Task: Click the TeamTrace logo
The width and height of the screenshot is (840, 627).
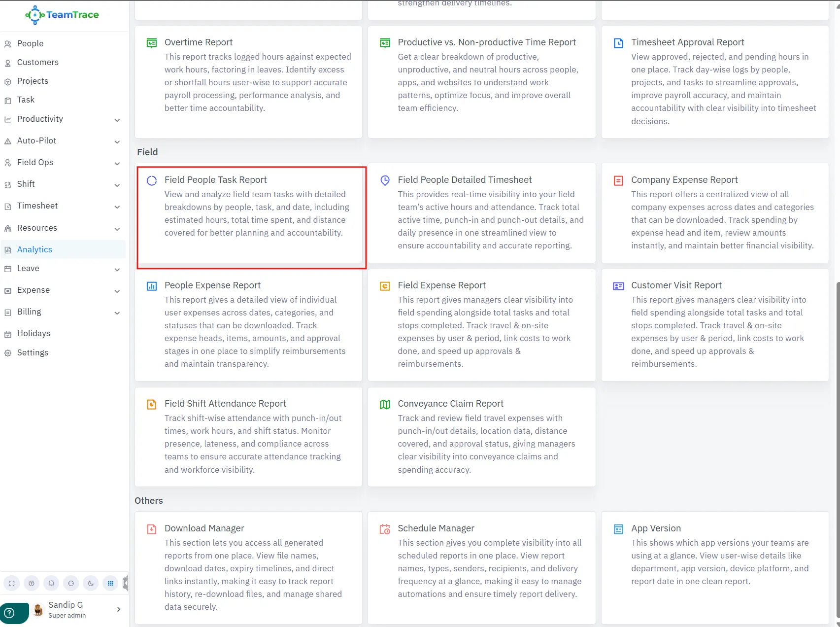Action: pos(62,15)
